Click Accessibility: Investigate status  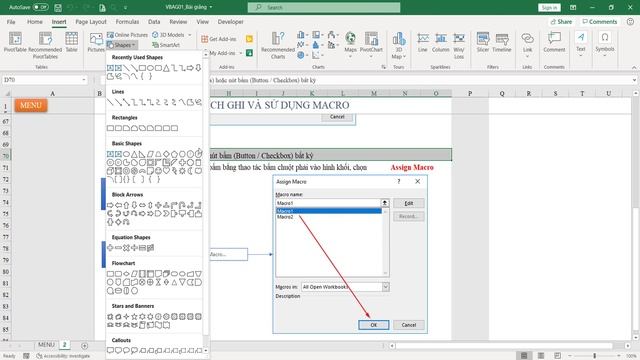[63, 356]
